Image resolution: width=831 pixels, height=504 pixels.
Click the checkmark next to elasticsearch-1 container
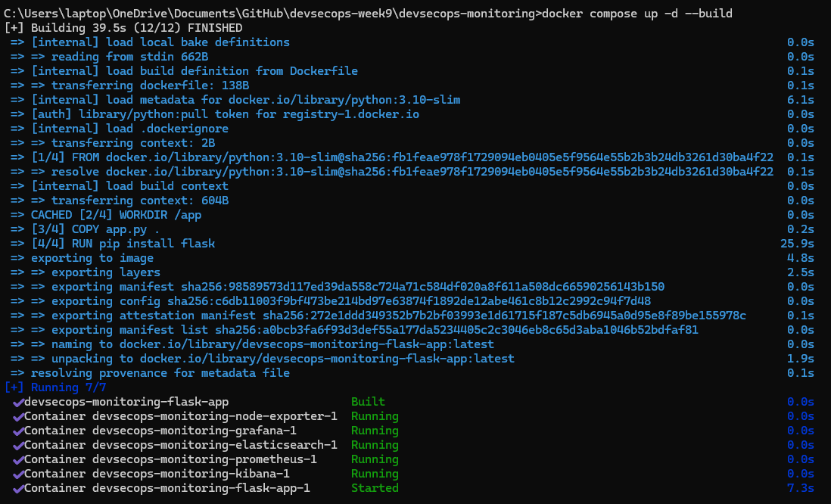[18, 445]
